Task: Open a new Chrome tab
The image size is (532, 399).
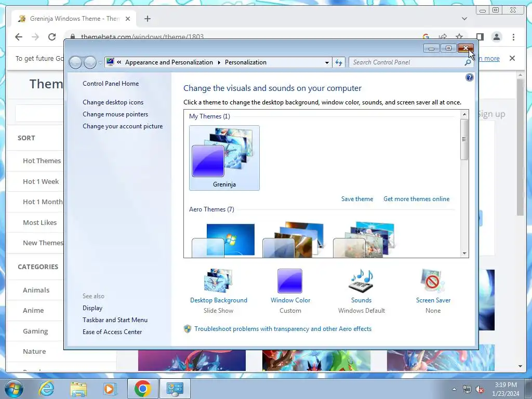Action: pyautogui.click(x=147, y=19)
